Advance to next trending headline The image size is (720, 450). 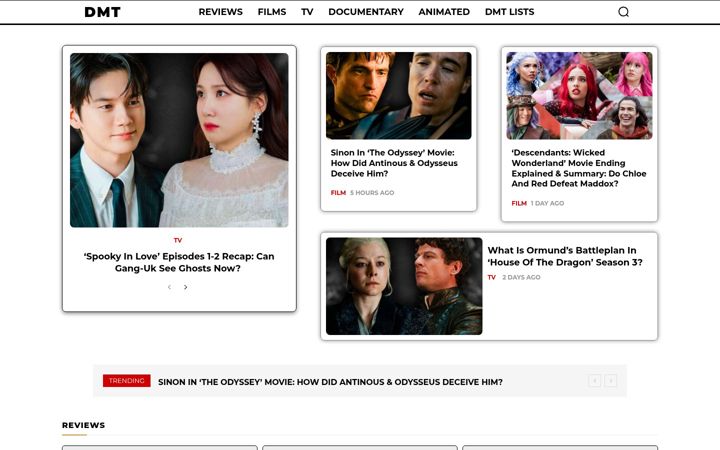point(611,381)
